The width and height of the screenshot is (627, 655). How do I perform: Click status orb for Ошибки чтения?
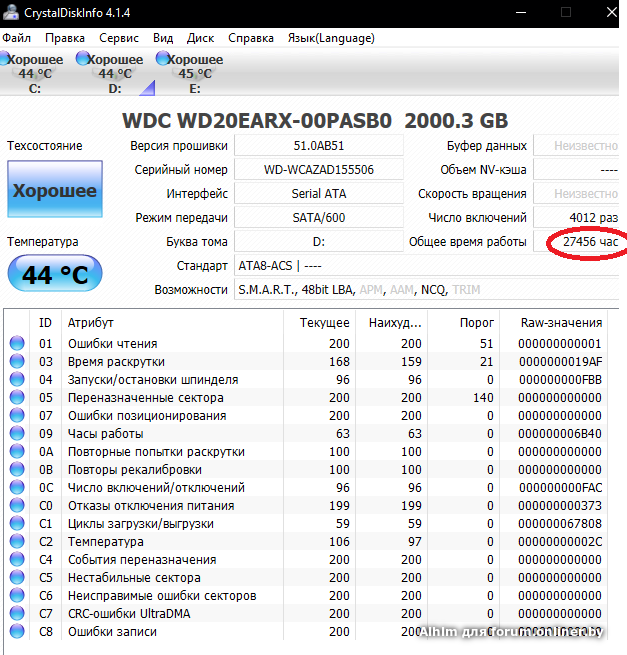17,344
